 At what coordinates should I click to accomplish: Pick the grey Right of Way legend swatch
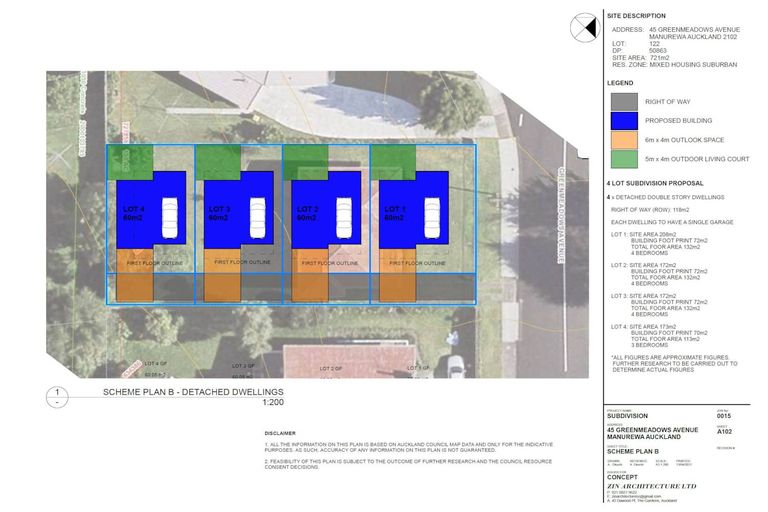pos(624,101)
